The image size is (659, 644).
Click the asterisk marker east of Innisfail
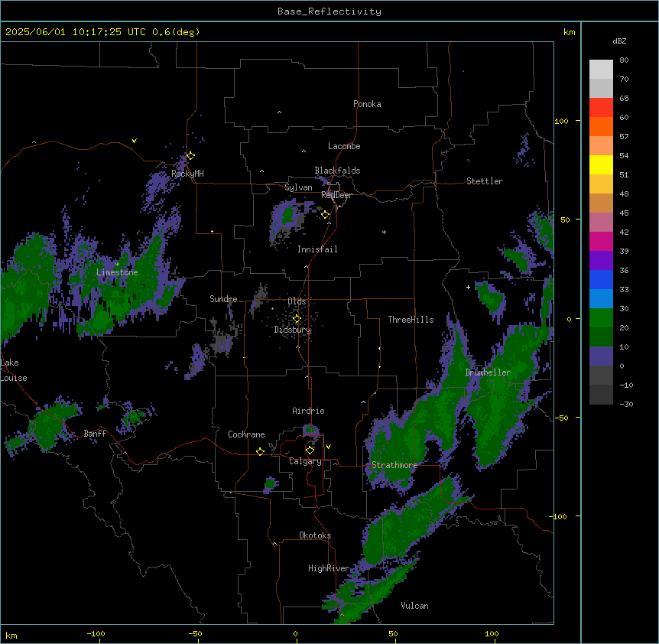(384, 232)
